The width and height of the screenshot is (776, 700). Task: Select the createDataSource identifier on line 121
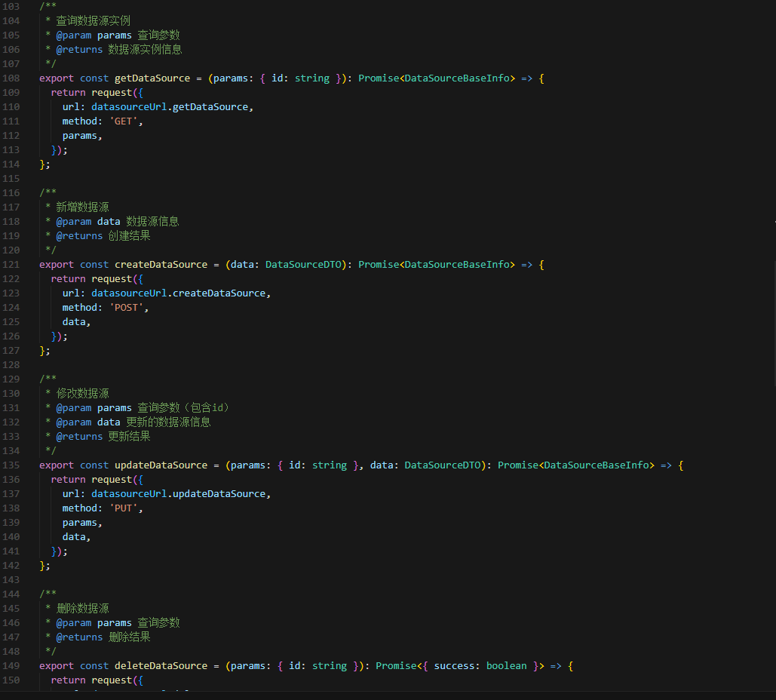click(x=164, y=264)
